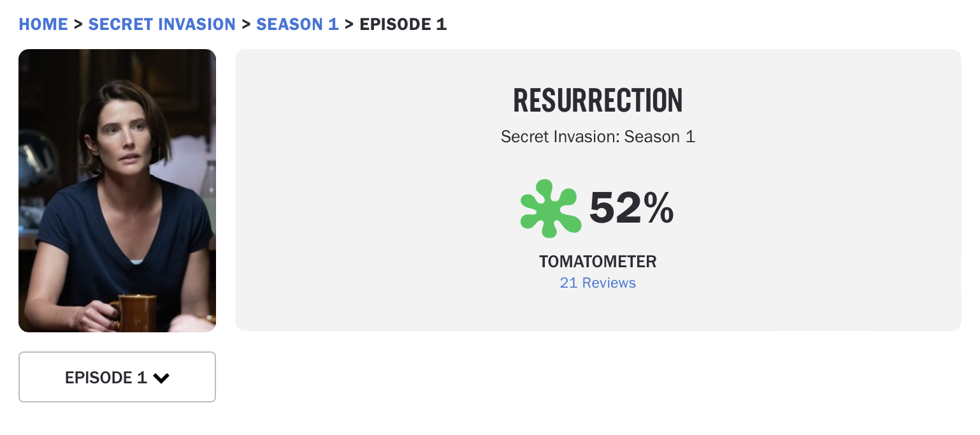Open the Episode 1 selector dropdown
Image resolution: width=980 pixels, height=435 pixels.
pyautogui.click(x=117, y=377)
